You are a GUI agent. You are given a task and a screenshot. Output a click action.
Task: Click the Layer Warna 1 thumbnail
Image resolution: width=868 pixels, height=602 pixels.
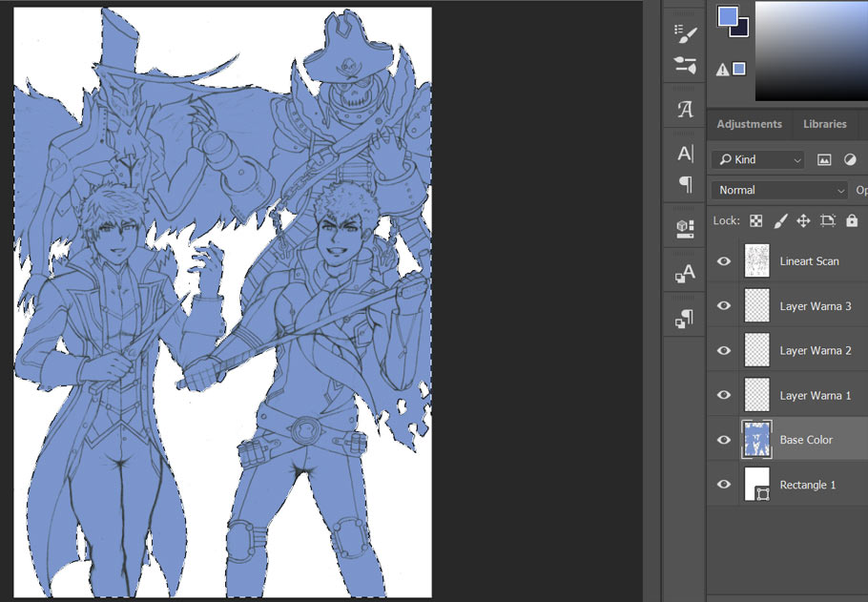click(756, 395)
